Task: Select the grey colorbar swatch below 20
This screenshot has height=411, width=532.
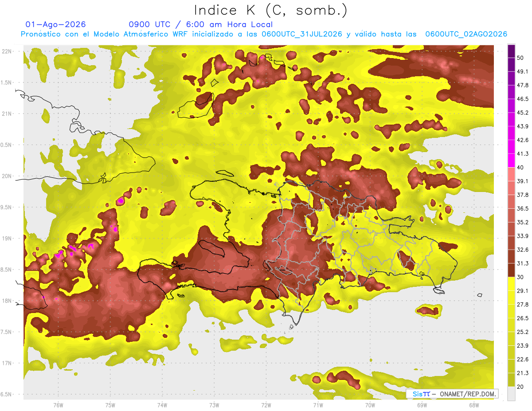Action: (511, 394)
